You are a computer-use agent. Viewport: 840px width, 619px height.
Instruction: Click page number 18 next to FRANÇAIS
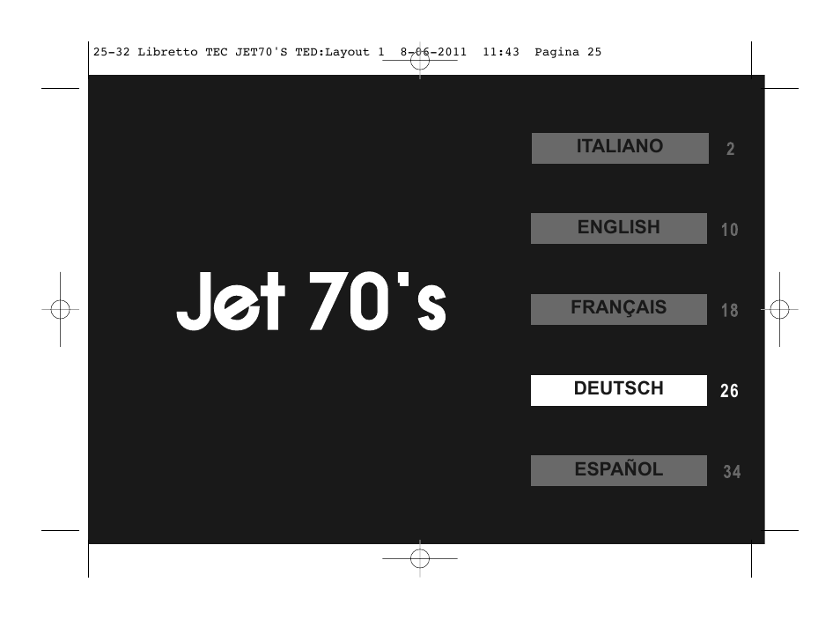(x=730, y=310)
